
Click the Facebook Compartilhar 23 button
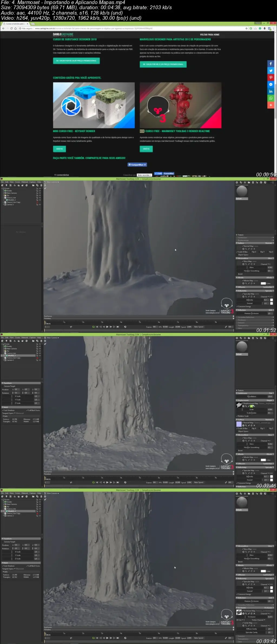tap(137, 165)
